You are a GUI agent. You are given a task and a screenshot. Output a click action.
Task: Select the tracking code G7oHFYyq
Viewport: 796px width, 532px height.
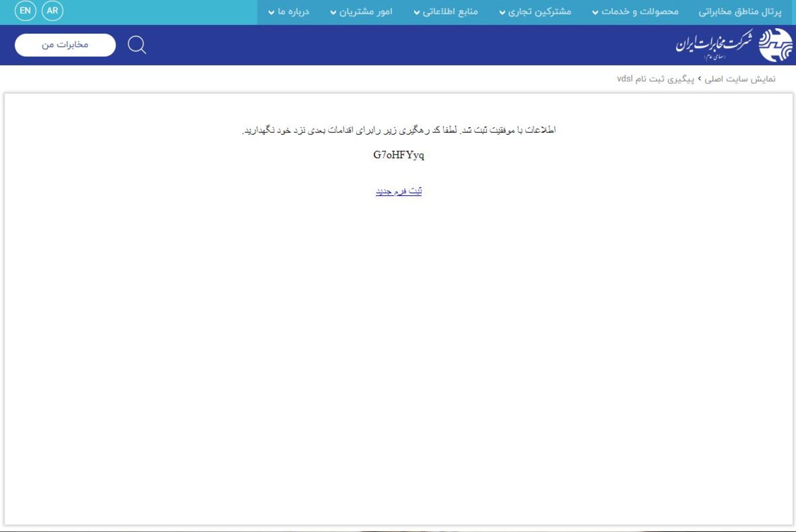399,155
